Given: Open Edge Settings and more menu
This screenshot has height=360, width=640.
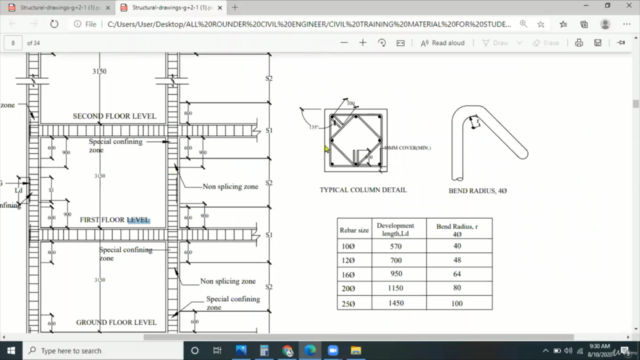Looking at the screenshot, I should point(627,24).
